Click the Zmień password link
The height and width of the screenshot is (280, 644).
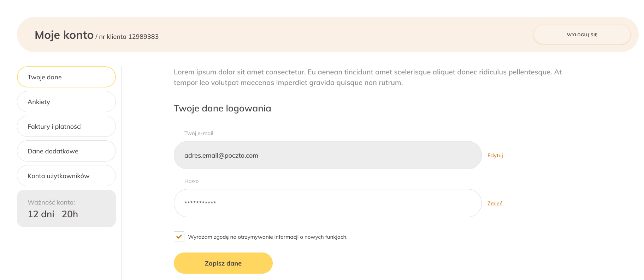[495, 203]
